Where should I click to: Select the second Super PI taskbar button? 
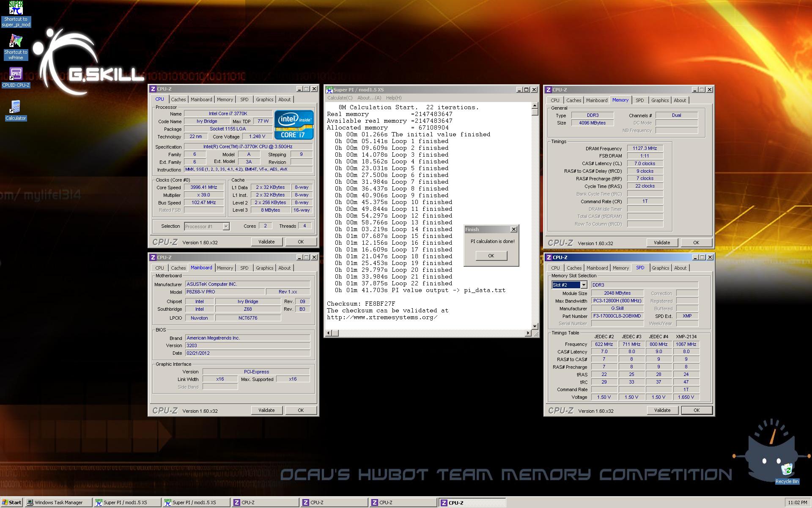coord(196,502)
